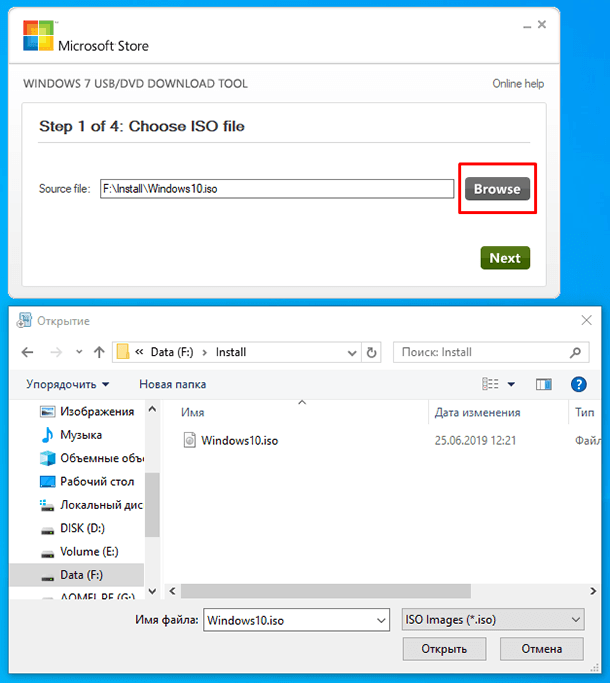Click the sidebar scroll down arrow
This screenshot has height=683, width=610.
pyautogui.click(x=152, y=592)
